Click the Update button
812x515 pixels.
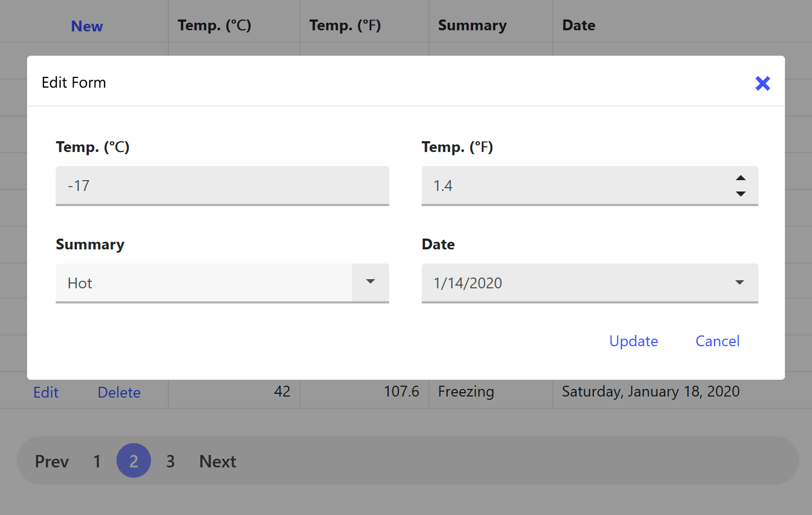633,341
